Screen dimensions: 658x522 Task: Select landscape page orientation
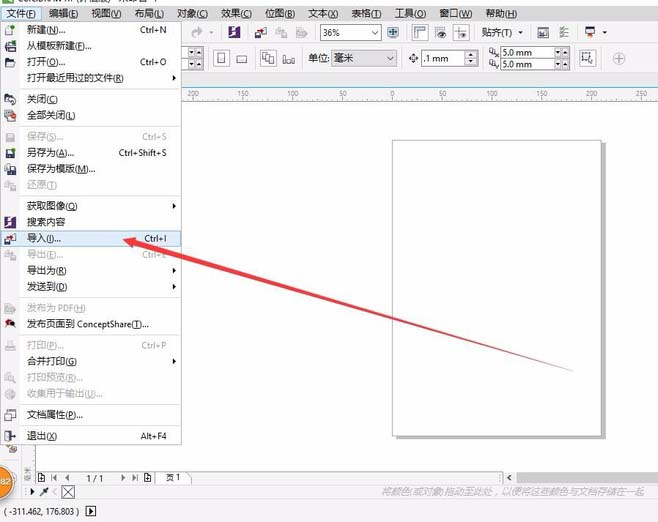pyautogui.click(x=242, y=59)
